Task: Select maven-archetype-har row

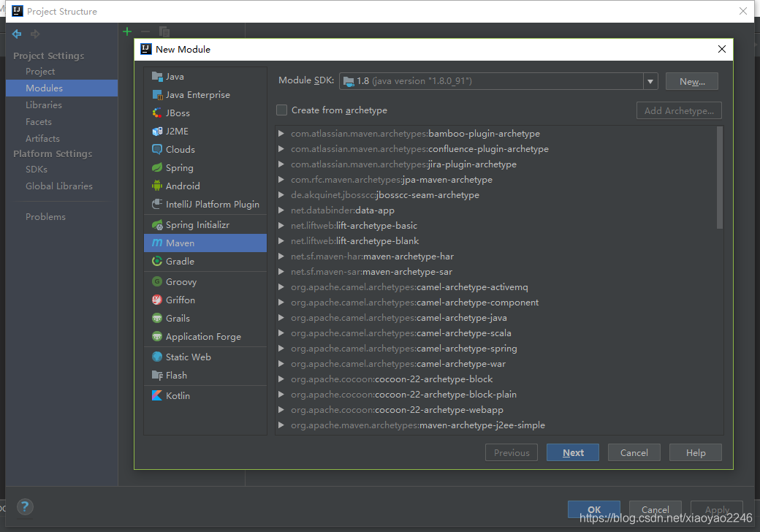Action: tap(495, 256)
